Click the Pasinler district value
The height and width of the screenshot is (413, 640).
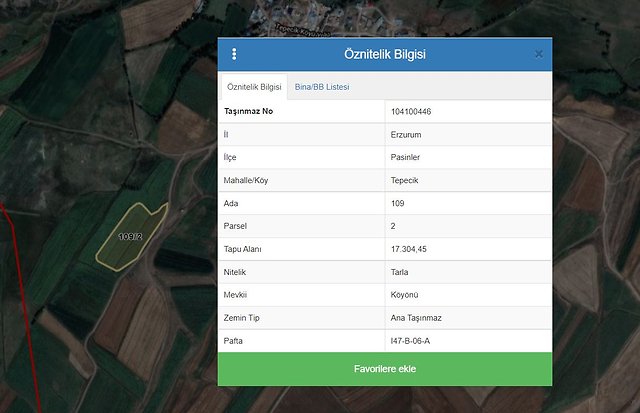pos(406,157)
